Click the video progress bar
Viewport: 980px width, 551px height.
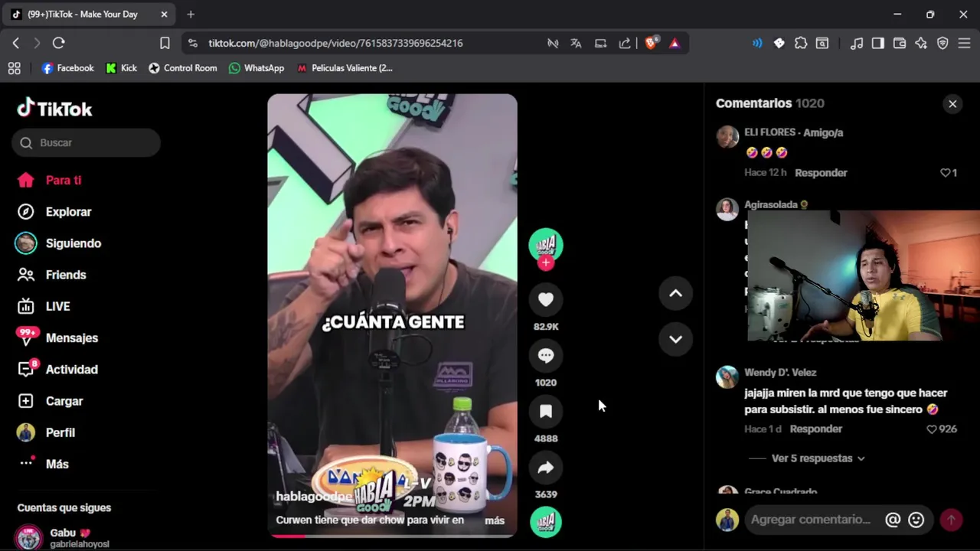(392, 536)
